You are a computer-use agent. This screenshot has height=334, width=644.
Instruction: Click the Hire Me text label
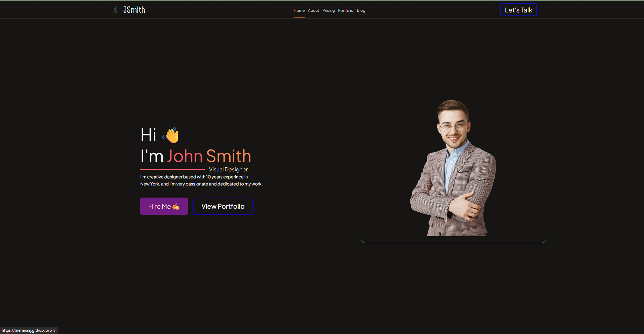[x=159, y=206]
